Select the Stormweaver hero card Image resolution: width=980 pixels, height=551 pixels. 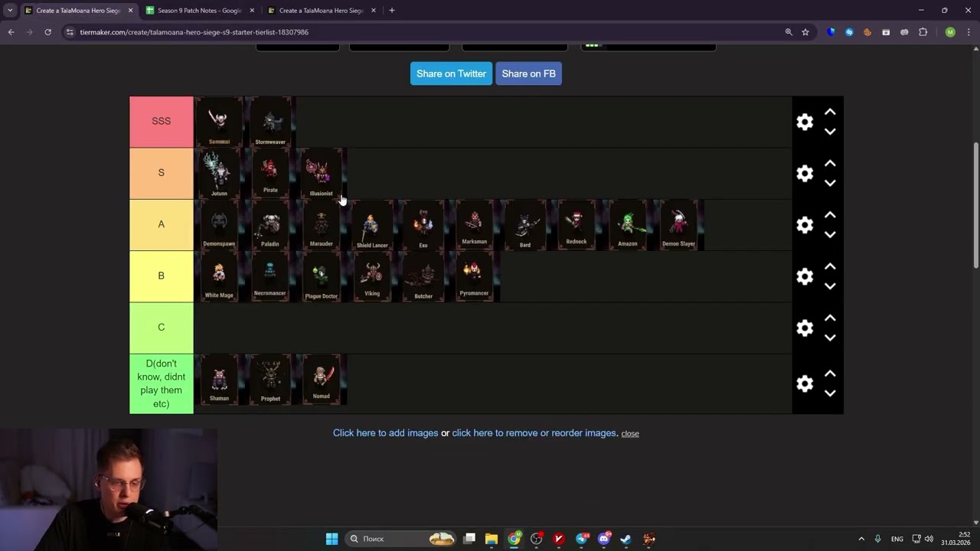pos(270,122)
